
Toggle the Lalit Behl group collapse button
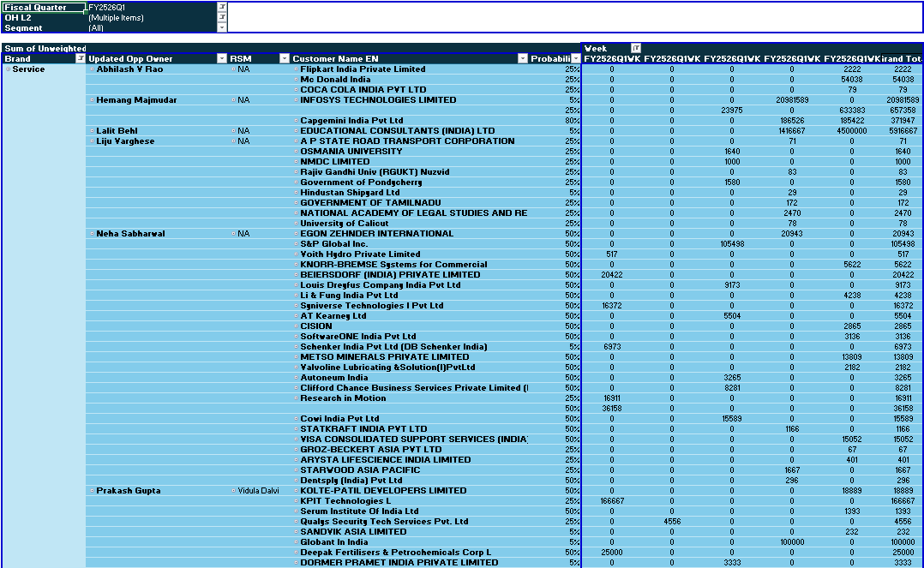click(x=92, y=130)
